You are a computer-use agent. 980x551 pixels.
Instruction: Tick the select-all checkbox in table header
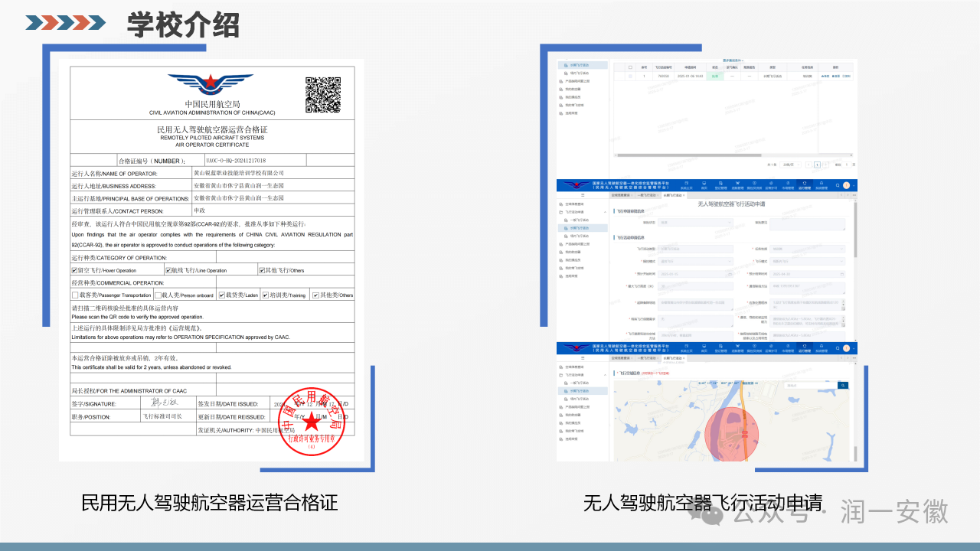click(629, 67)
